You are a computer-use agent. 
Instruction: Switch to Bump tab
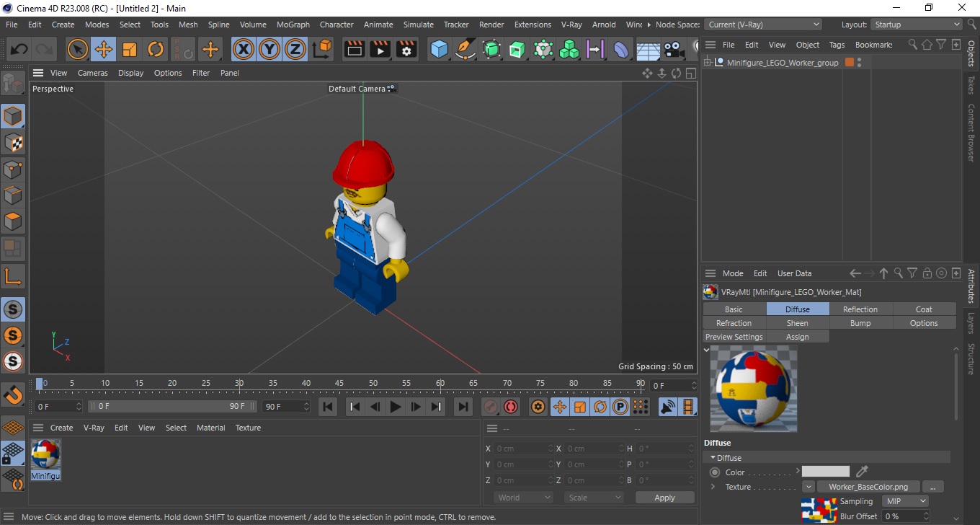point(860,323)
